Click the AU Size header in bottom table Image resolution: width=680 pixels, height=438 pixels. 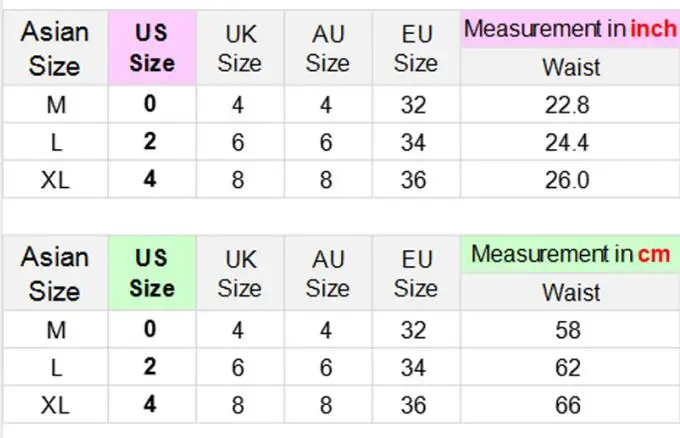(x=327, y=274)
